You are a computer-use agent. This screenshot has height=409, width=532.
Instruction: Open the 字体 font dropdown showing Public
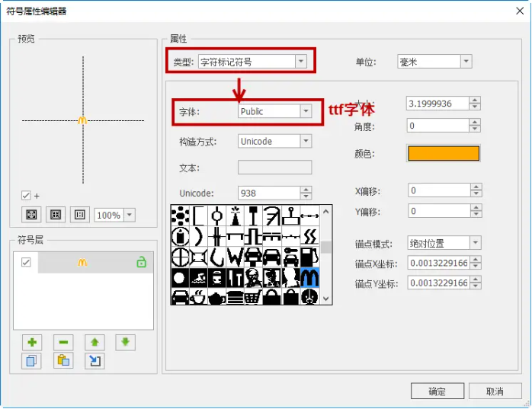click(306, 111)
